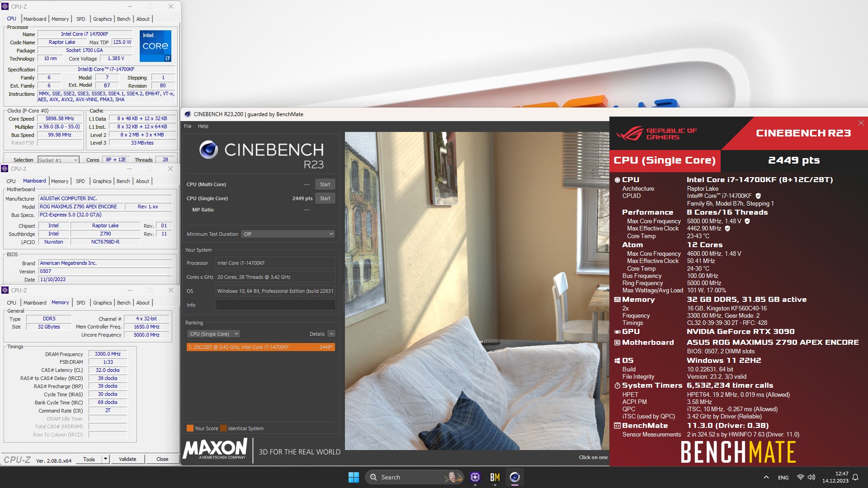868x488 pixels.
Task: Open Graphics tab in top CPU-Z window
Action: (x=102, y=19)
